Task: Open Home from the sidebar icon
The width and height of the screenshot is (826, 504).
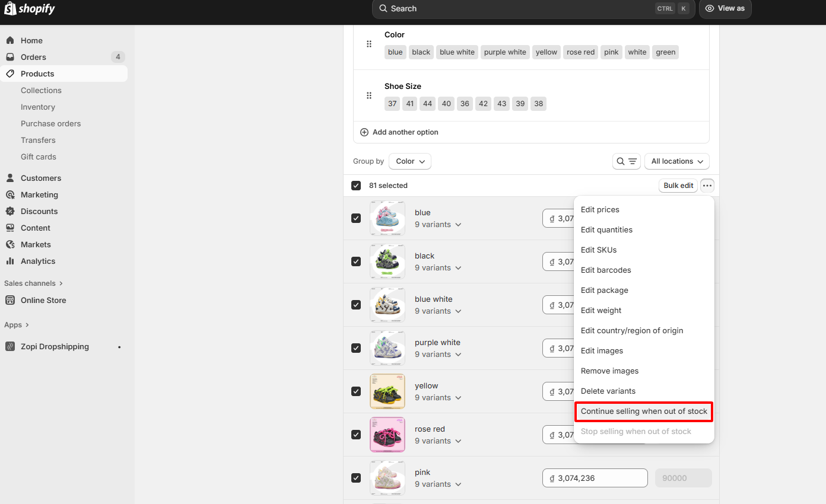Action: 10,40
